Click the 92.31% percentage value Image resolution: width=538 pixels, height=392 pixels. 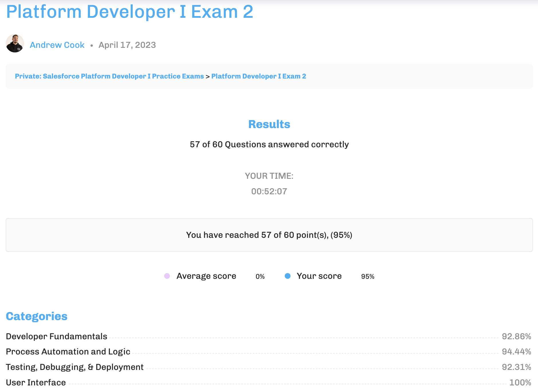(x=517, y=367)
